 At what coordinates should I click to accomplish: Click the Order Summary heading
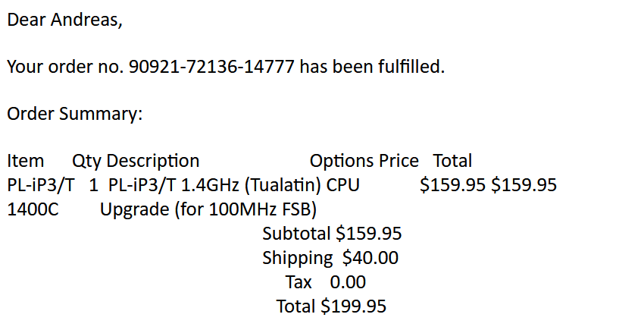[x=75, y=114]
